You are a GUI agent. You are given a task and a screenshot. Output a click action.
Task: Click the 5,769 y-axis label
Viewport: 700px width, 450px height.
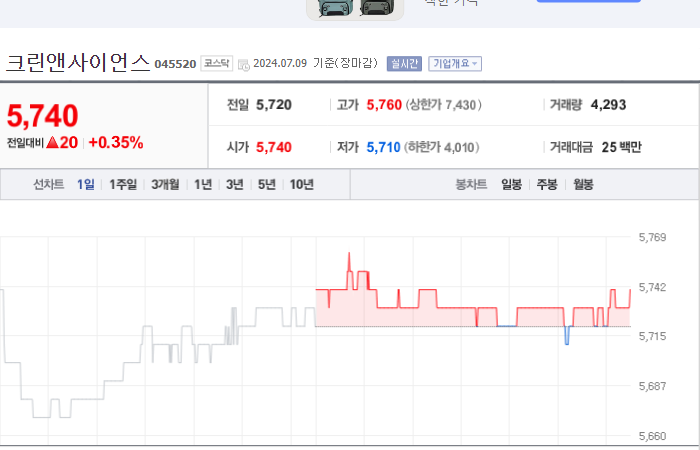(x=652, y=238)
